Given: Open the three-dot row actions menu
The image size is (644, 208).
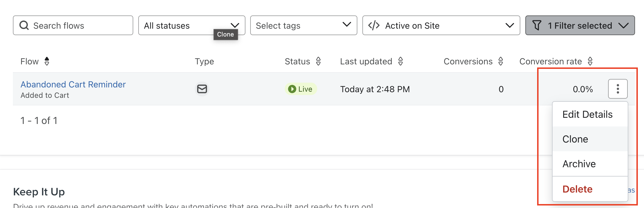Looking at the screenshot, I should [618, 89].
